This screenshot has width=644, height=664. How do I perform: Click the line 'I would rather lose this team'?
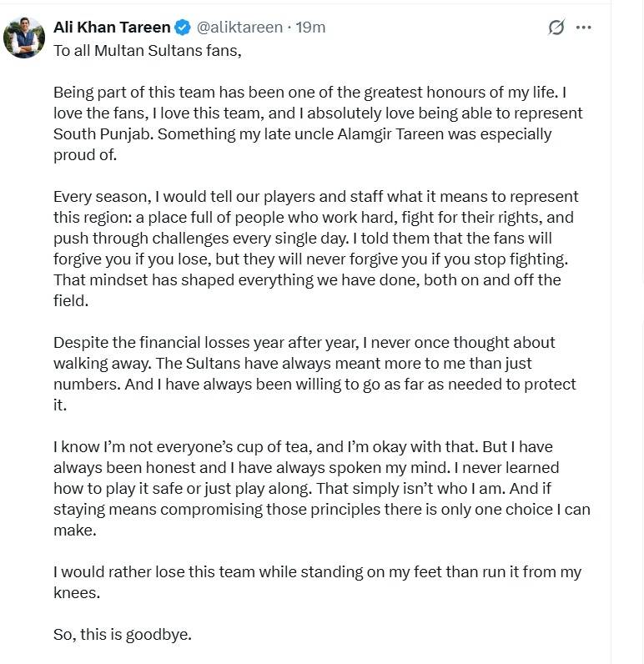pos(317,582)
